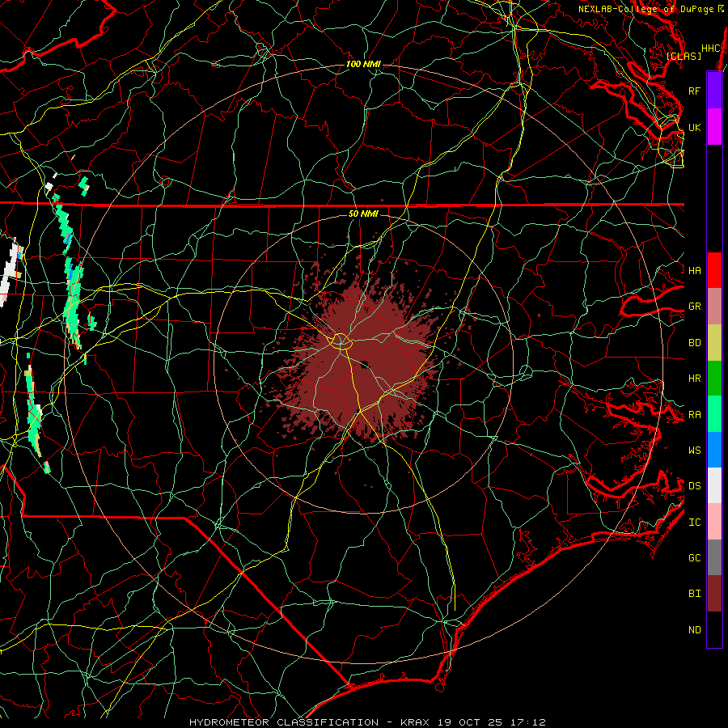Click the BI legend label
This screenshot has width=728, height=728.
click(694, 594)
